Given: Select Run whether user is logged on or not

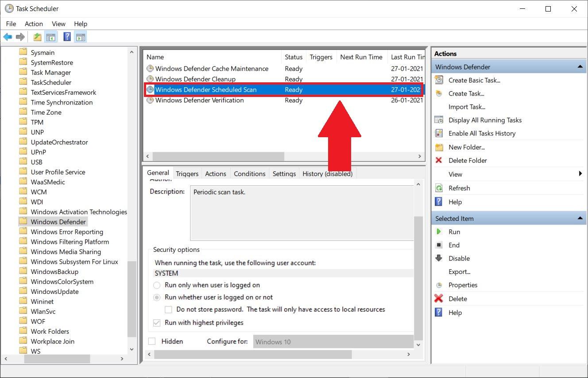Looking at the screenshot, I should [x=157, y=297].
